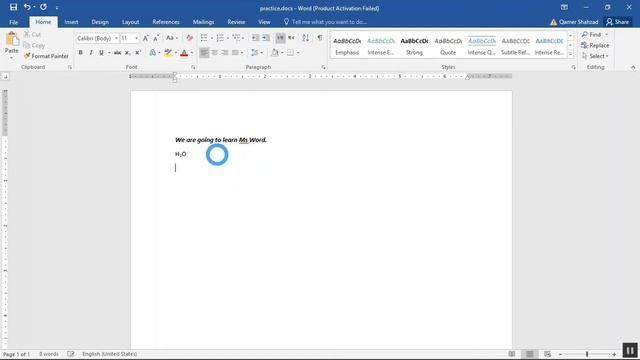
Task: Toggle Align Left
Action: click(204, 53)
